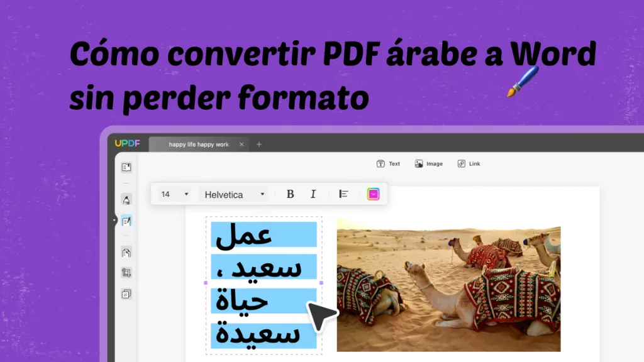Open the Helvetica font family dropdown

[x=233, y=194]
